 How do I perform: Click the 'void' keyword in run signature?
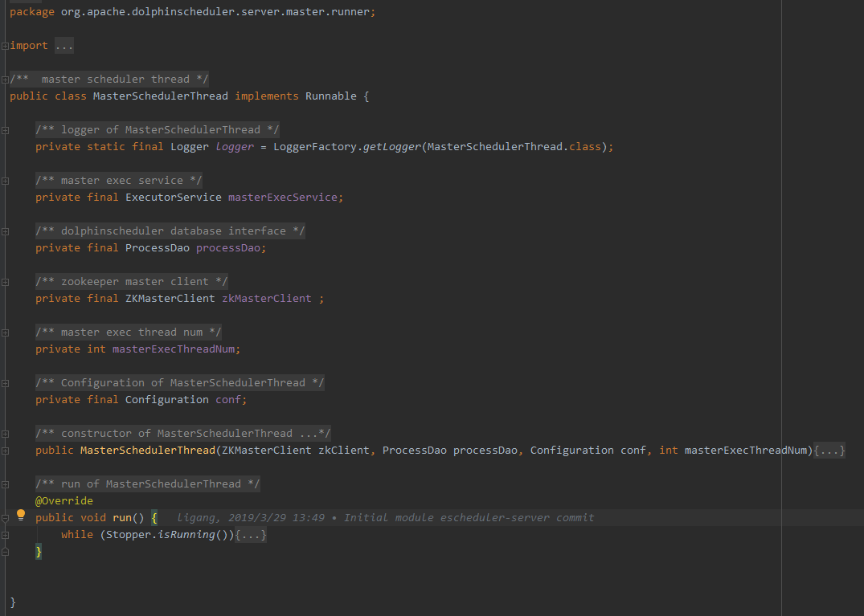[x=93, y=517]
